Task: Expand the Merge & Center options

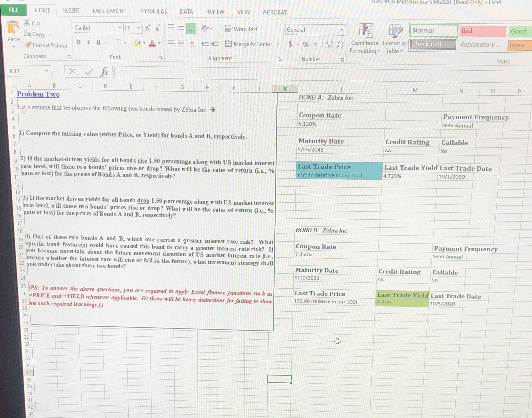Action: point(278,44)
